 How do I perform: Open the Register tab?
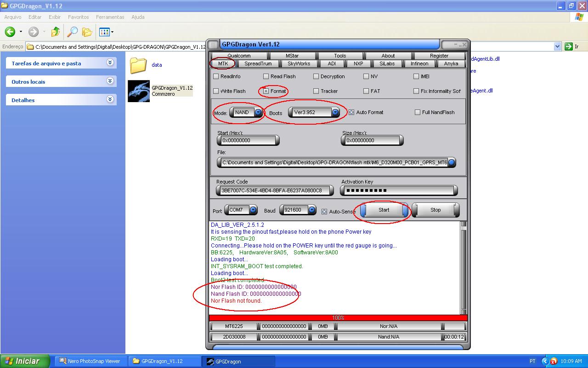pyautogui.click(x=439, y=56)
